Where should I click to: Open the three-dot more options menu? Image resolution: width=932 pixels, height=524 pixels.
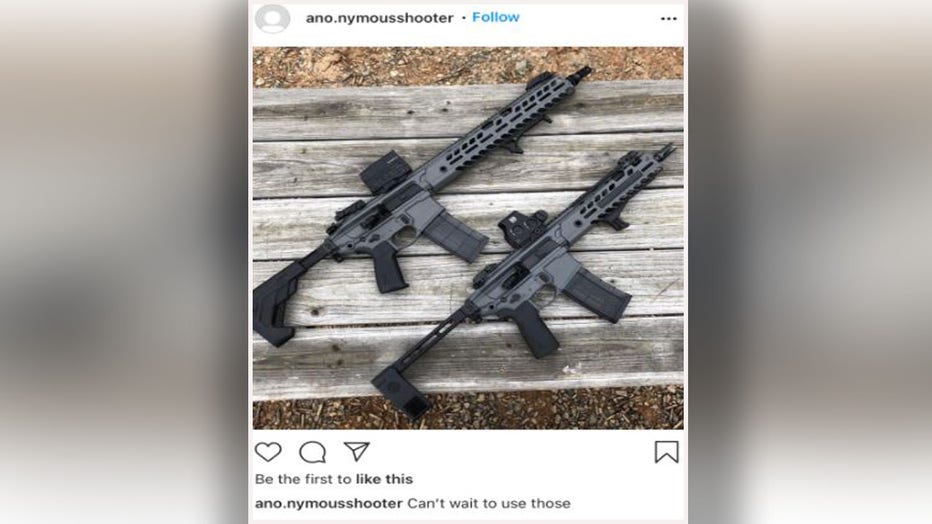(669, 19)
